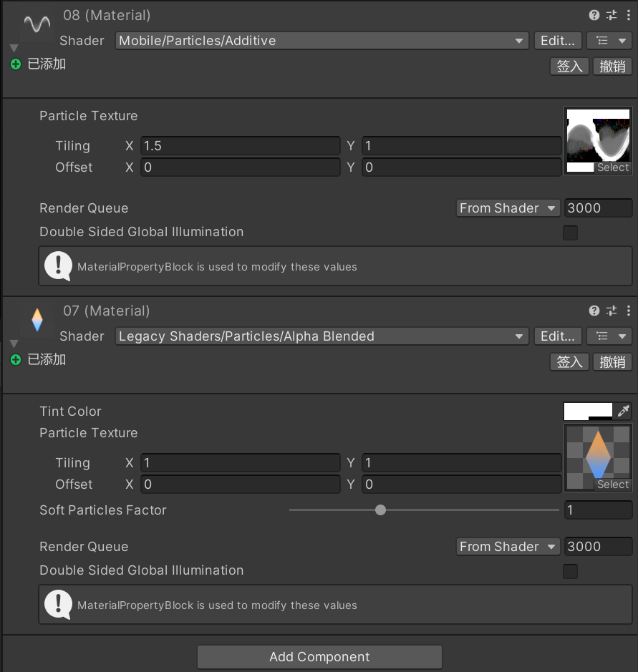This screenshot has height=672, width=638.
Task: Toggle Double Sided Global Illumination for 08 material
Action: [570, 233]
